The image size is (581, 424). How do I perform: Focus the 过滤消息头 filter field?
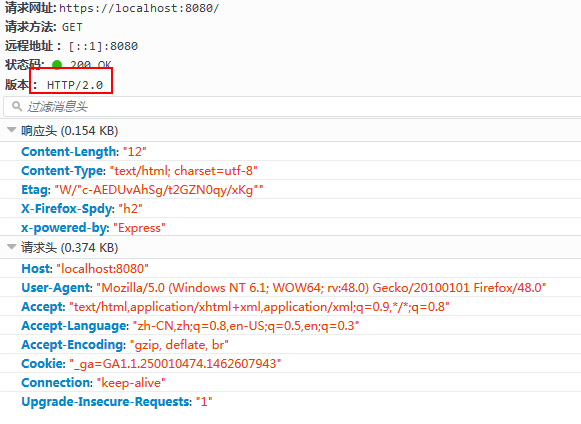292,107
